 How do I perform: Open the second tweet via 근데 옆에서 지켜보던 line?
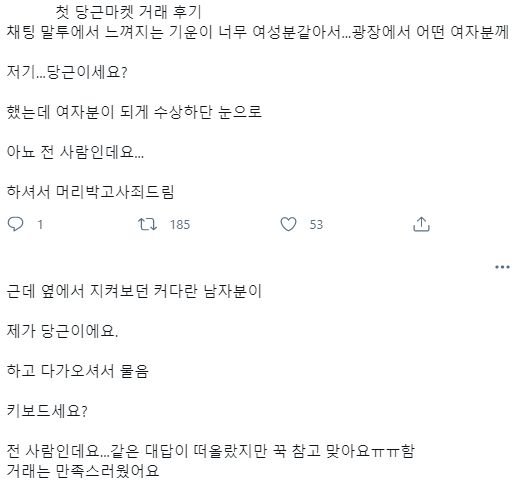click(134, 291)
